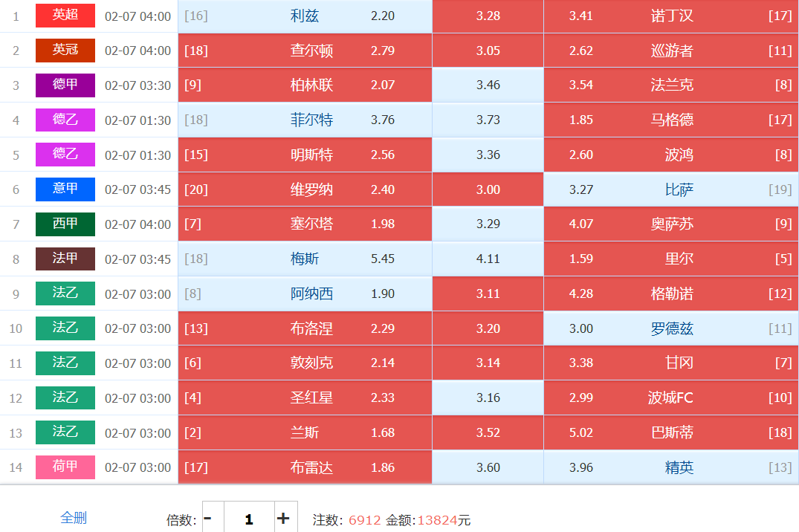The height and width of the screenshot is (532, 799).
Task: Click the blue 意甲 league badge
Action: coord(65,189)
